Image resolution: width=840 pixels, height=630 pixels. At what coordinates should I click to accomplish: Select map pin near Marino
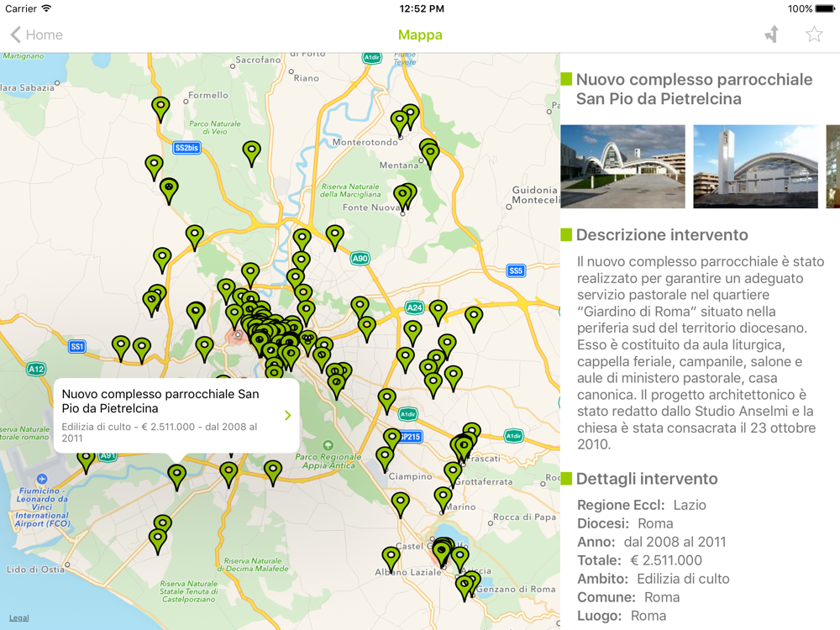point(443,500)
